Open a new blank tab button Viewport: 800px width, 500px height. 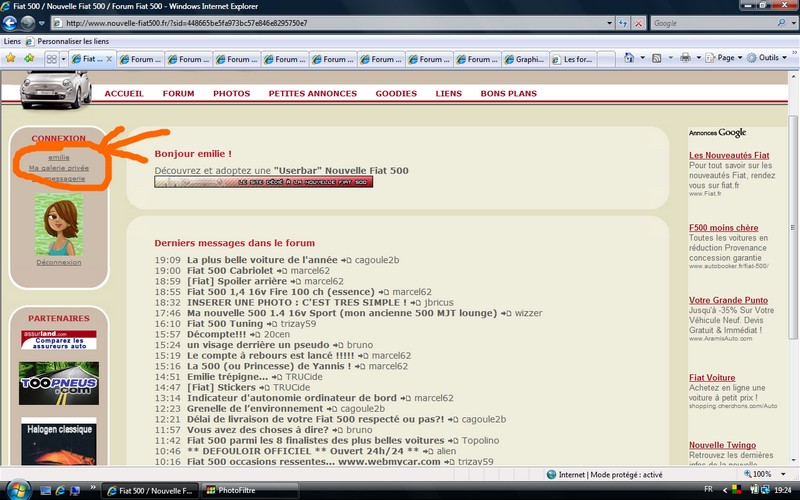(x=606, y=59)
